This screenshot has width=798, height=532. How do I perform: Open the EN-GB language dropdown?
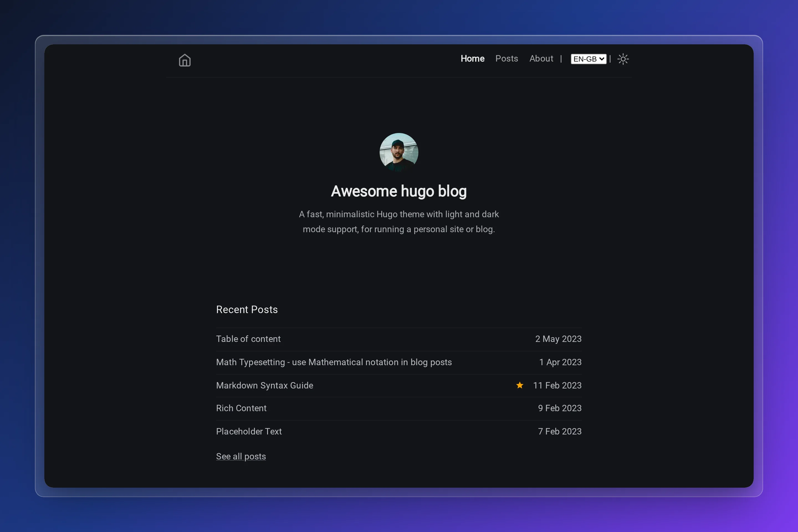pyautogui.click(x=588, y=59)
